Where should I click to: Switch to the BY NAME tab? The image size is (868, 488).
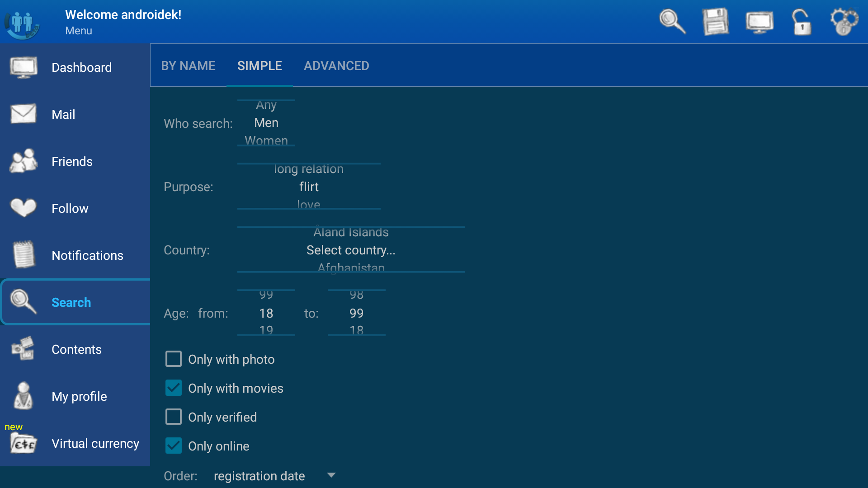pyautogui.click(x=188, y=66)
